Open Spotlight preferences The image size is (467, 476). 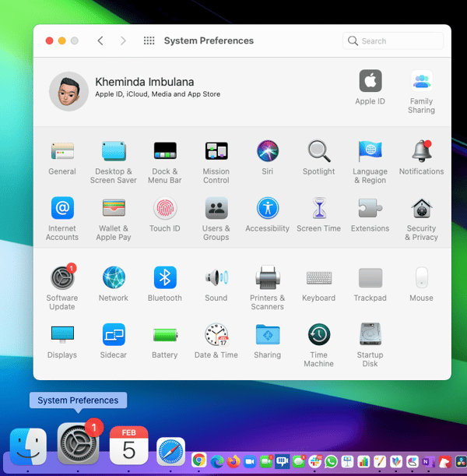(x=318, y=158)
